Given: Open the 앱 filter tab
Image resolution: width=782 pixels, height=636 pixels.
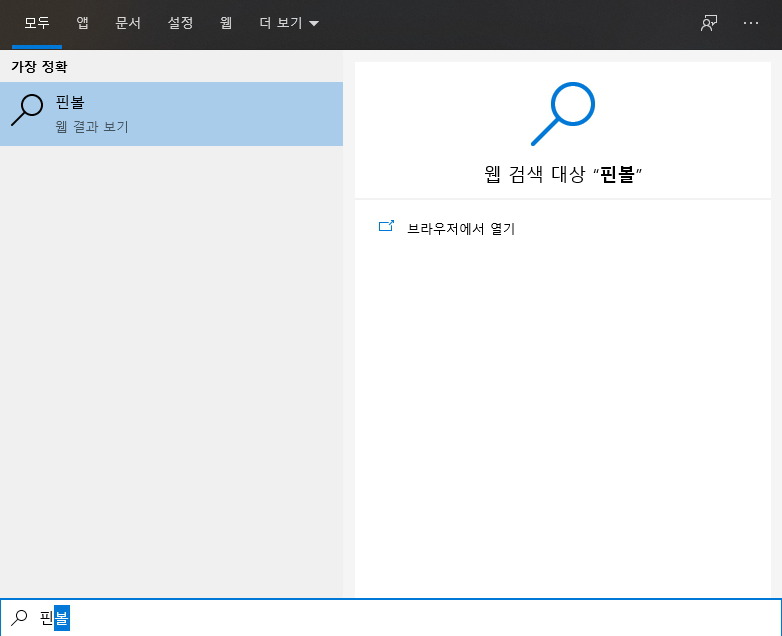Looking at the screenshot, I should [82, 23].
